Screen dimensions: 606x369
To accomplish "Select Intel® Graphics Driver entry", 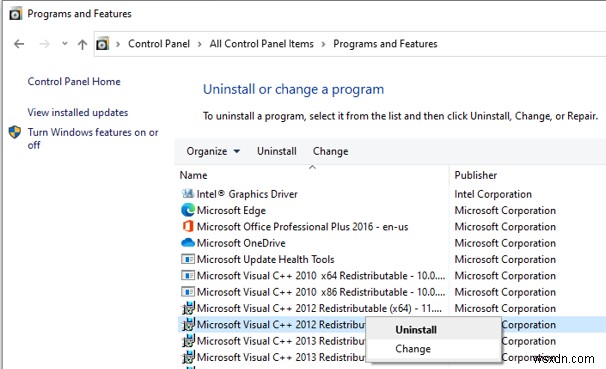I will click(247, 194).
